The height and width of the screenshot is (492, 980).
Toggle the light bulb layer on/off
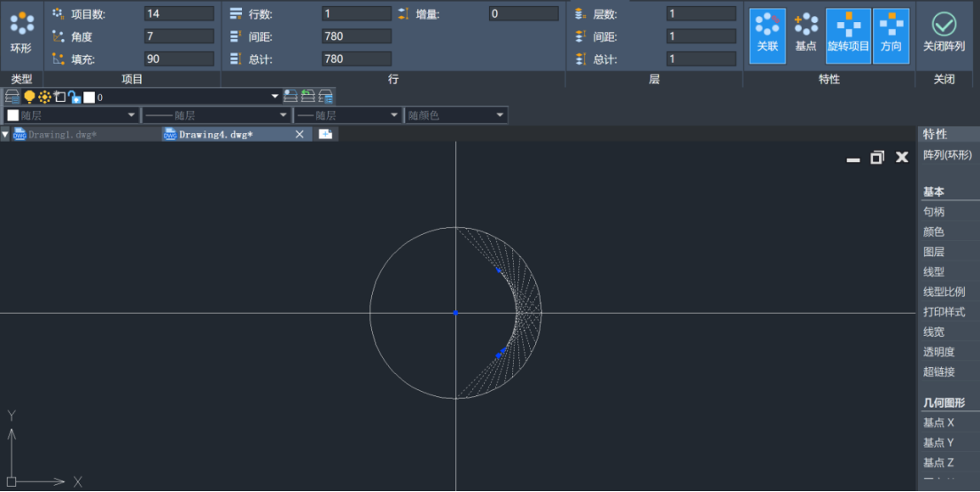[x=29, y=97]
